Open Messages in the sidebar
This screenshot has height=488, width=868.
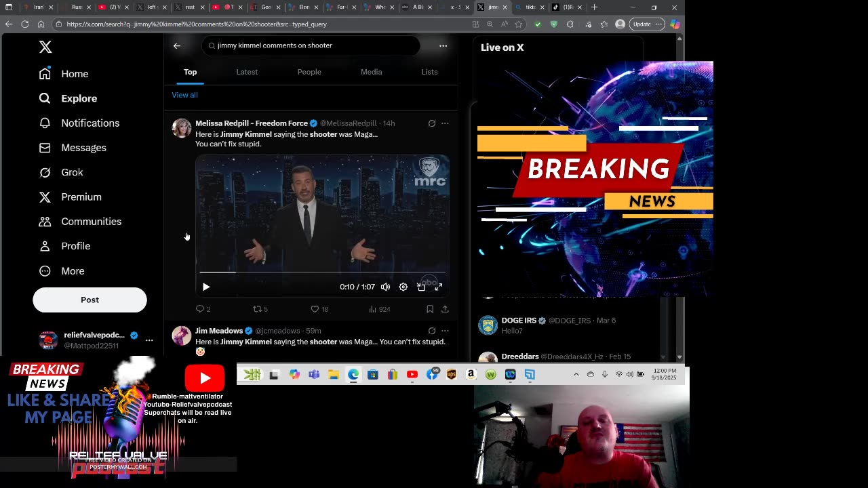(73, 148)
